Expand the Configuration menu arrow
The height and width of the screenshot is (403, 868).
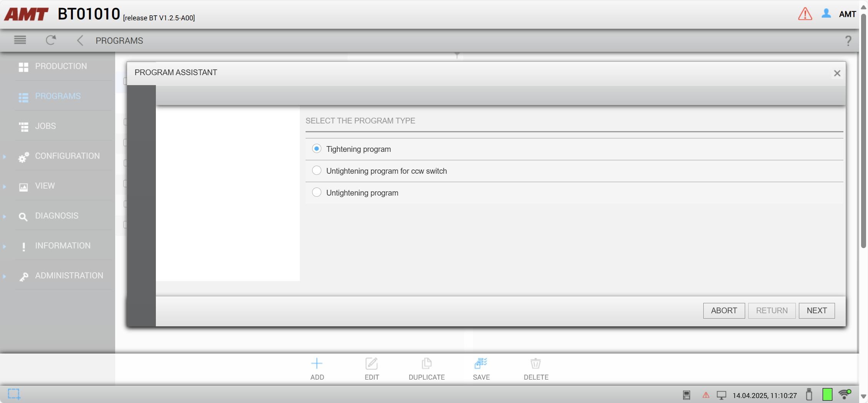coord(5,156)
